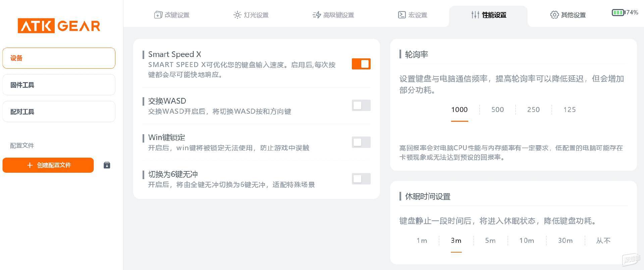This screenshot has width=644, height=270.
Task: Click the 创建配置文件 button
Action: [x=48, y=165]
